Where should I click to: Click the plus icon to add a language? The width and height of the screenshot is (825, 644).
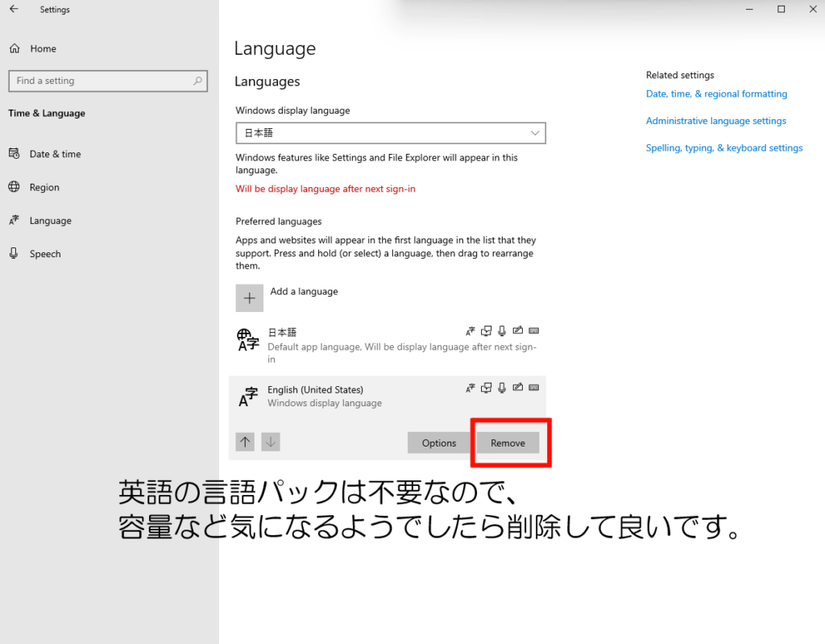click(x=249, y=297)
